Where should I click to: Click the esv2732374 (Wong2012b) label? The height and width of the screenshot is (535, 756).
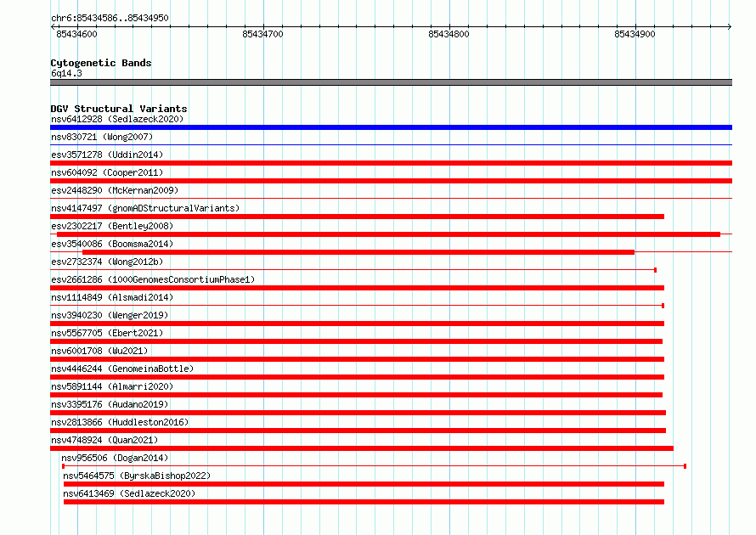107,262
